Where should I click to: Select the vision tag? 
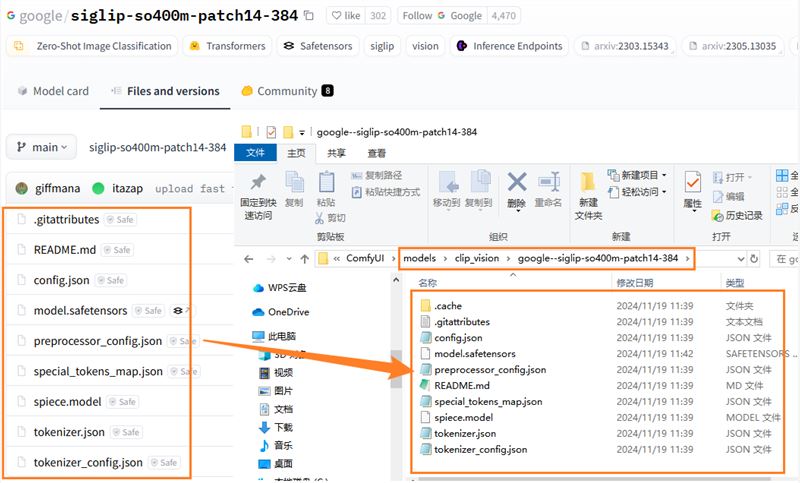(x=425, y=46)
